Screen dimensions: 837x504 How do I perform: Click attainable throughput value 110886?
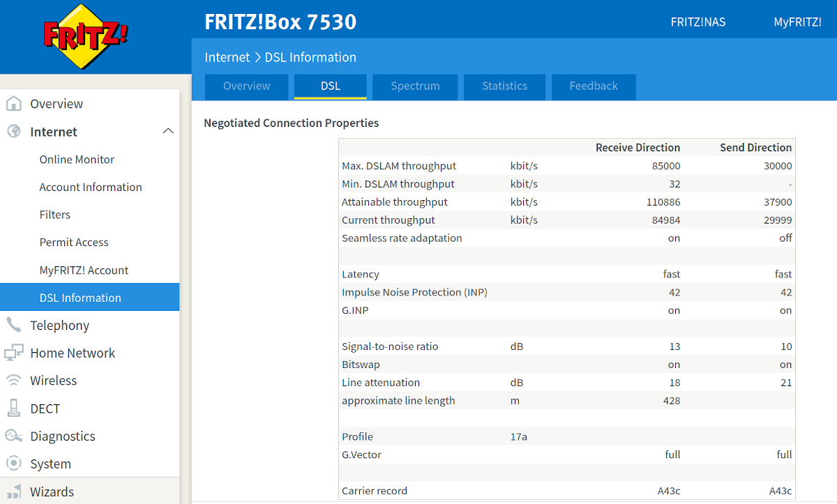click(x=663, y=202)
